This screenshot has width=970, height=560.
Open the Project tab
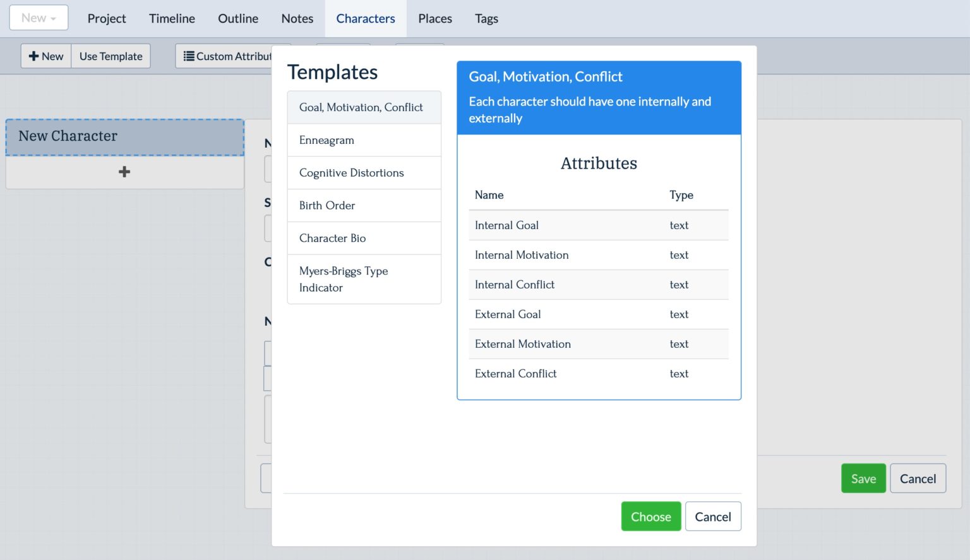107,18
